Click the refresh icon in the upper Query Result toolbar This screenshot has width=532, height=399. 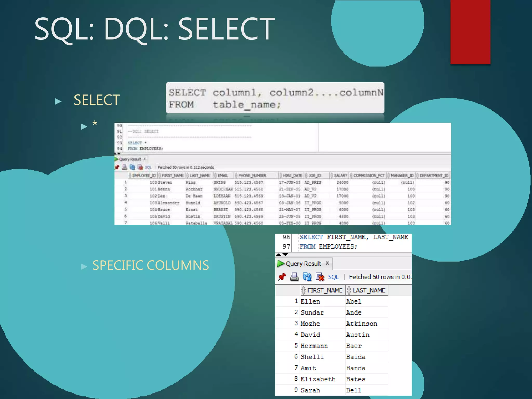click(132, 167)
